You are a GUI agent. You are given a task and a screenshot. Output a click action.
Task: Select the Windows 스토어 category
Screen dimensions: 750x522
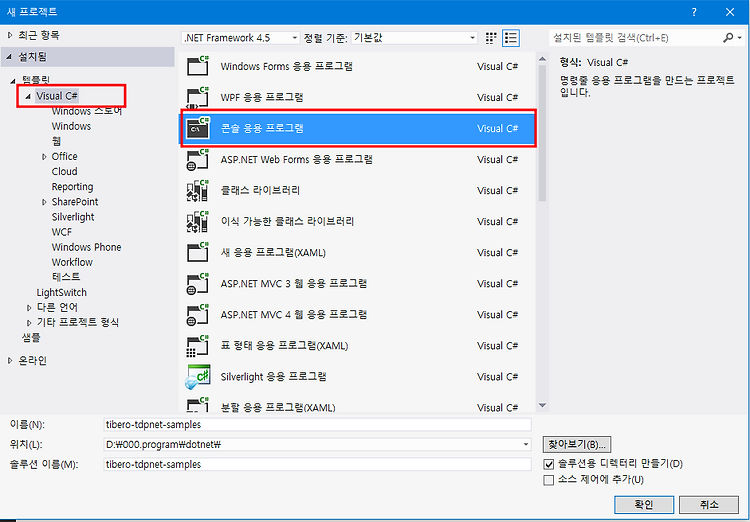pyautogui.click(x=87, y=111)
